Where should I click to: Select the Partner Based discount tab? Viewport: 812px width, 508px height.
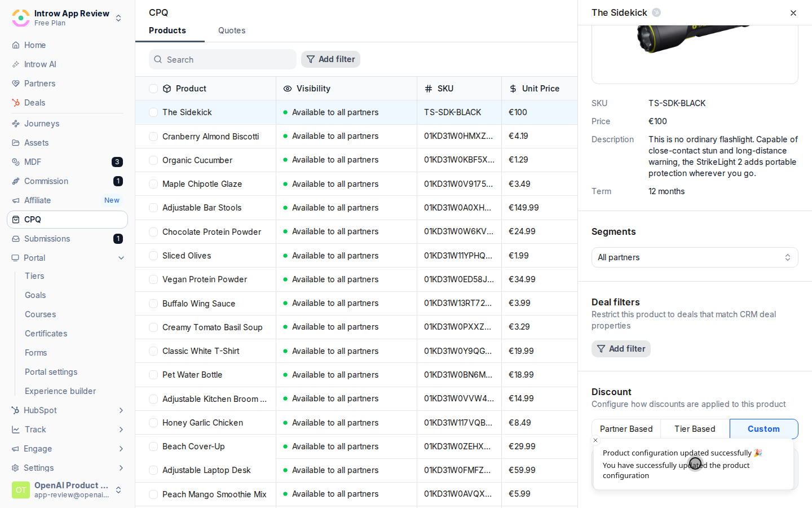626,429
